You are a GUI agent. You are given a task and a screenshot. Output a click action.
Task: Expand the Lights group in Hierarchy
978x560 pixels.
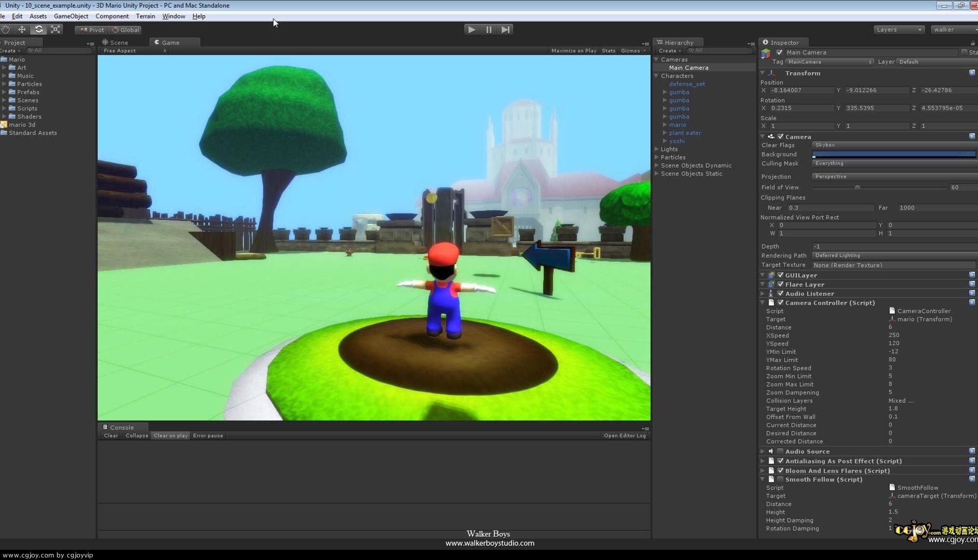coord(657,149)
